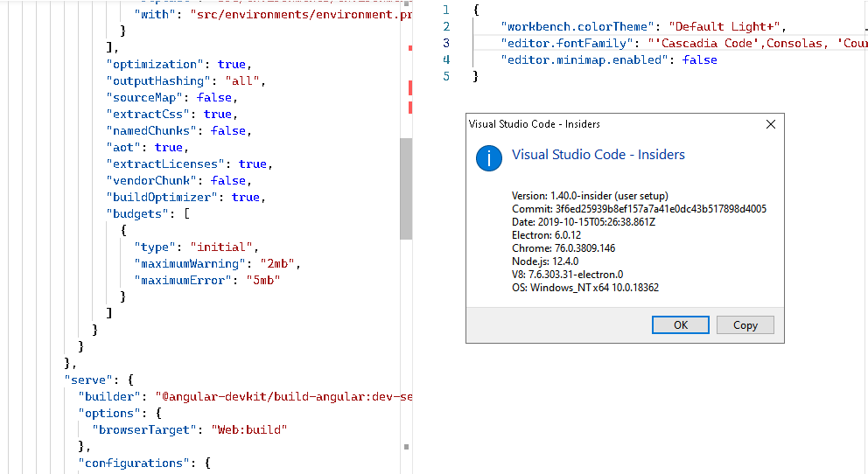
Task: Click the "src/environments/environment.pr" path string
Action: [301, 14]
